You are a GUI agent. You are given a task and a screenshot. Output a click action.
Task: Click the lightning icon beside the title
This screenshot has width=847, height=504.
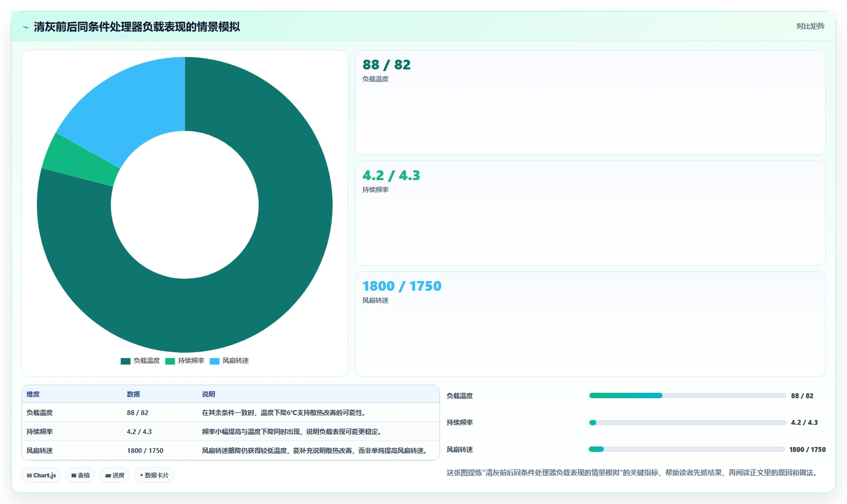[26, 27]
